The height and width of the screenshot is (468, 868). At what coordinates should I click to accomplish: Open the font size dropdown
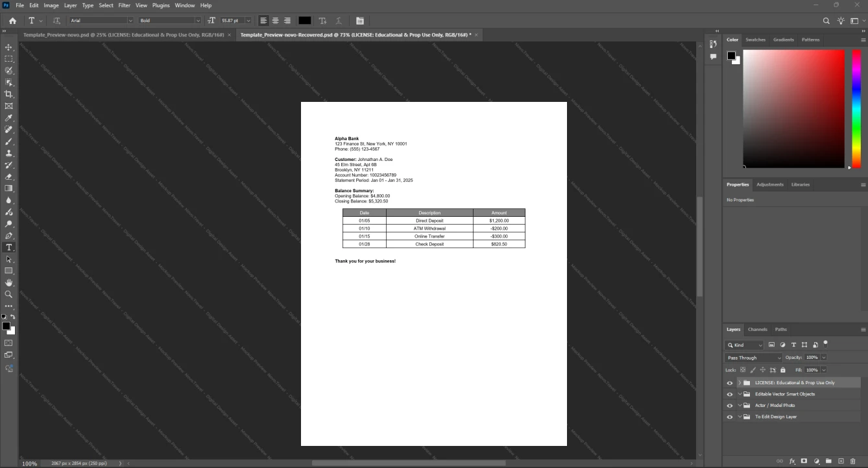pos(248,21)
